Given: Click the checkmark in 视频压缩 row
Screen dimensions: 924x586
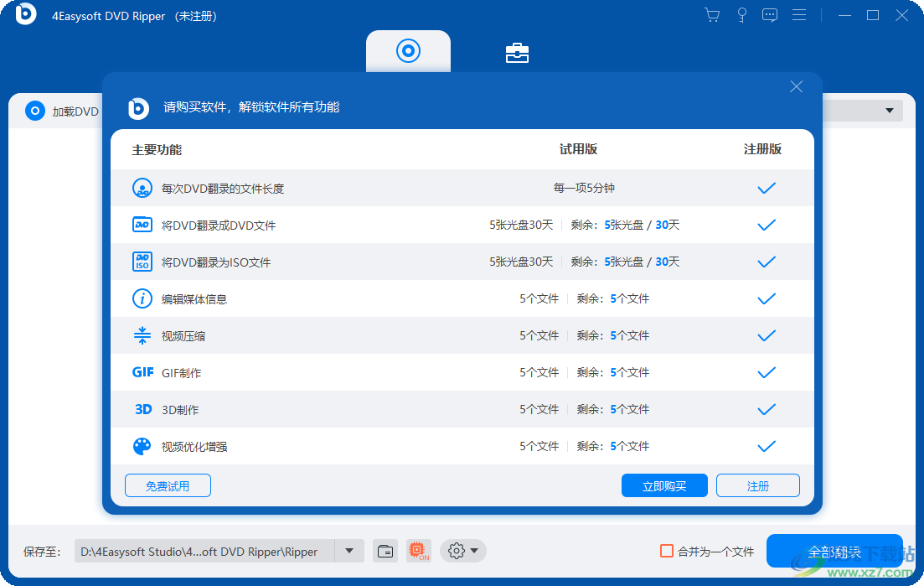Looking at the screenshot, I should click(x=766, y=335).
